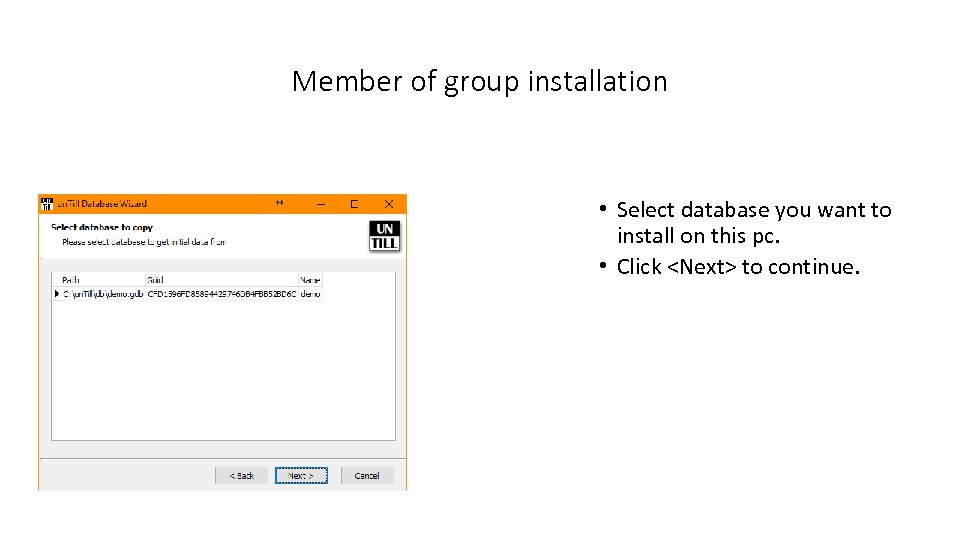The height and width of the screenshot is (540, 960).
Task: Click the unTill app icon in title bar
Action: (x=47, y=204)
